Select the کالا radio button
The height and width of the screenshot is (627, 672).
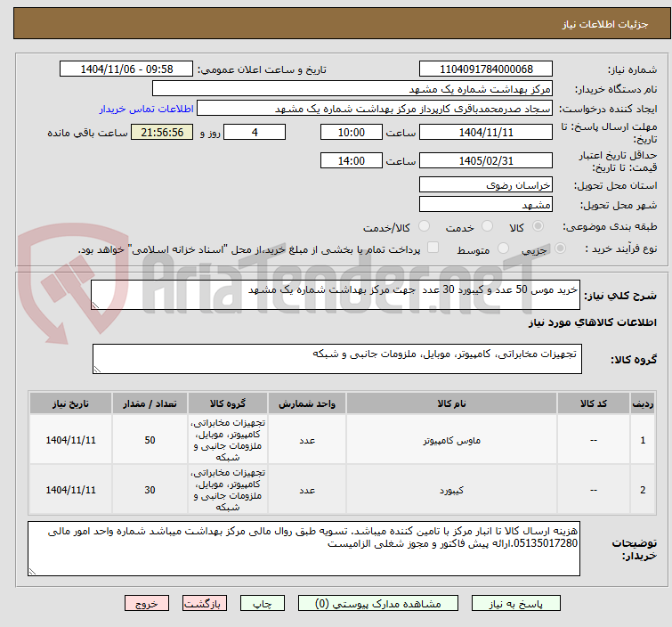click(538, 226)
